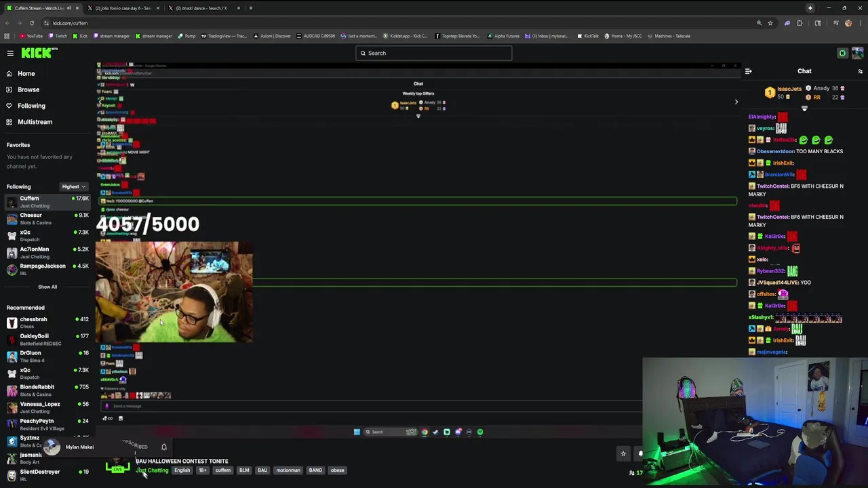Open Machines Tailscale bookmark
The image size is (868, 488).
(669, 36)
